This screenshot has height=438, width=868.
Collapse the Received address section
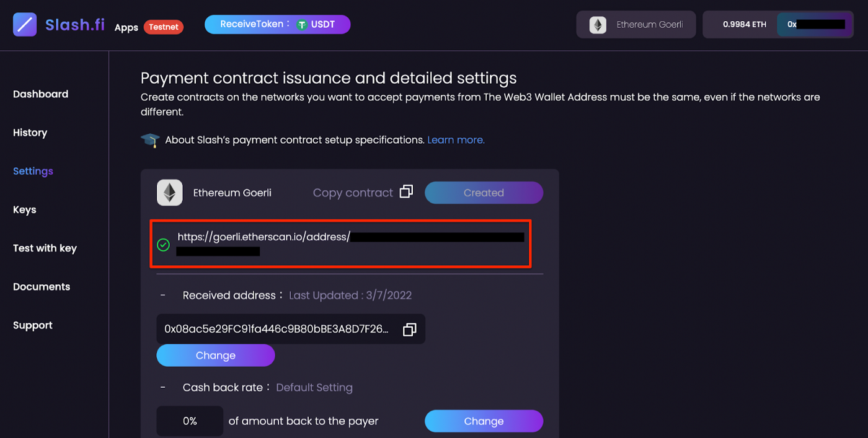tap(163, 295)
